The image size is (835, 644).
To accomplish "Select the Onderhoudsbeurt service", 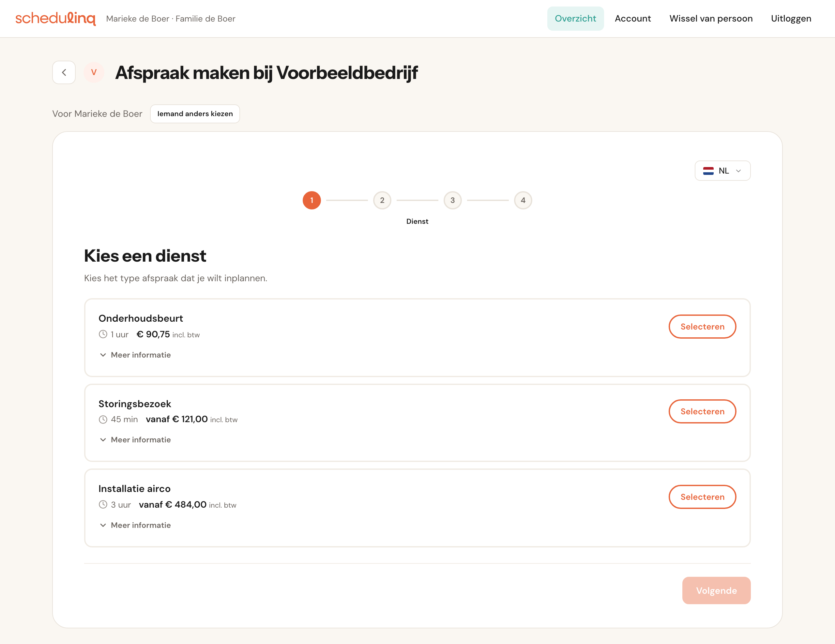I will (x=702, y=327).
